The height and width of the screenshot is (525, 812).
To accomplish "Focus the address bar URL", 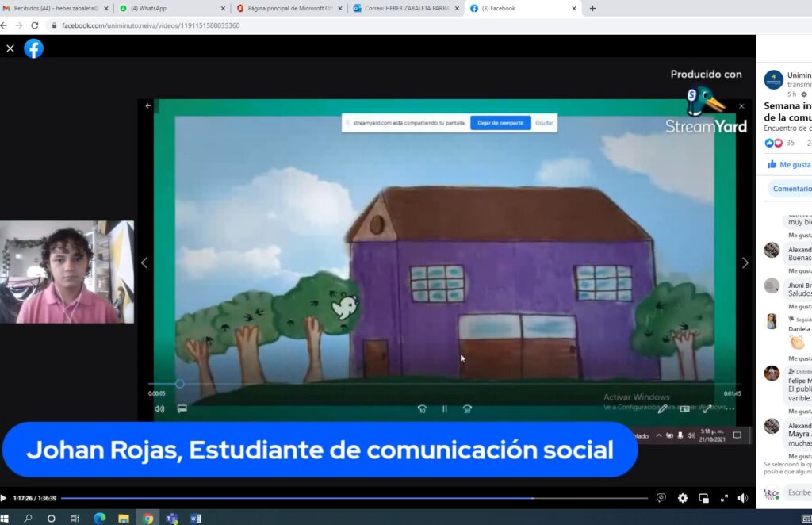I will (x=151, y=25).
